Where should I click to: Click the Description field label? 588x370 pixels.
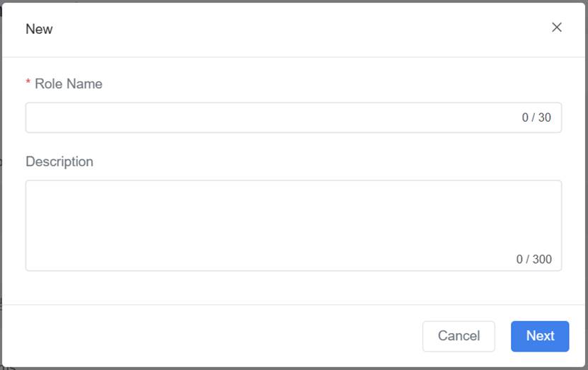[x=59, y=162]
